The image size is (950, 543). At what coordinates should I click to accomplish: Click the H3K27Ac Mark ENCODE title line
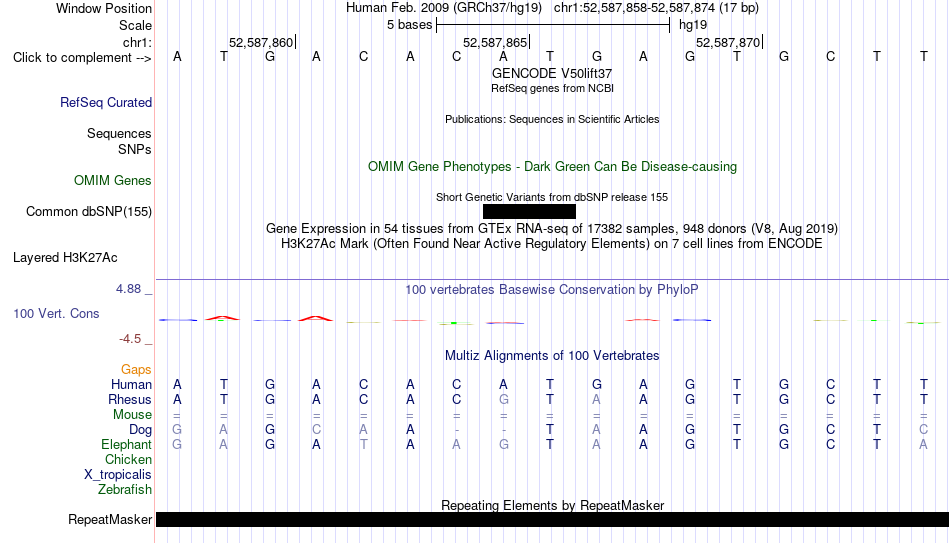point(552,244)
